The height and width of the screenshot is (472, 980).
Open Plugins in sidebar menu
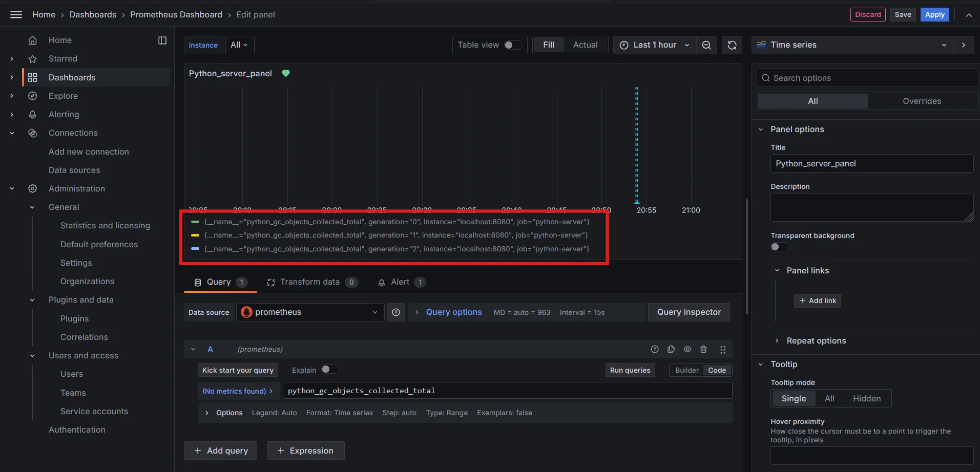tap(74, 318)
